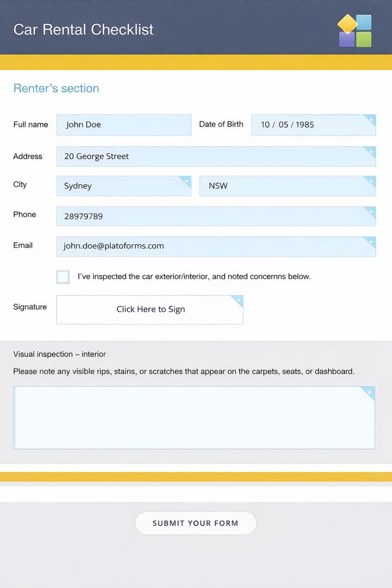Click the required star on the NSW field

(371, 181)
